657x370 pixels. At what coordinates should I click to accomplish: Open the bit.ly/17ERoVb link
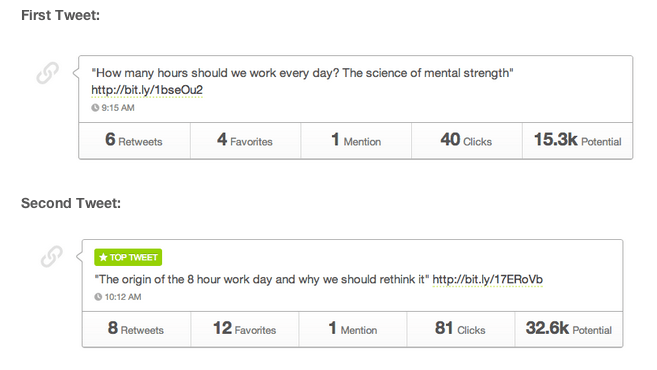(488, 279)
